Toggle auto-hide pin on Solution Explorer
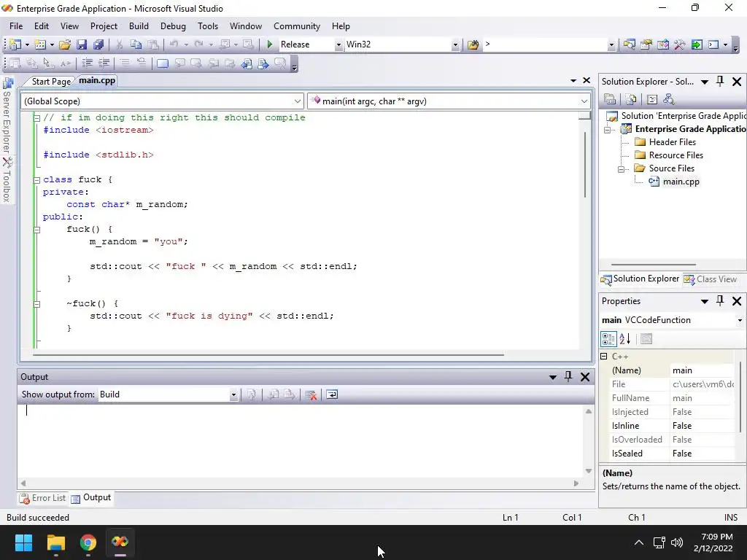Screen dimensions: 747x560 720,82
